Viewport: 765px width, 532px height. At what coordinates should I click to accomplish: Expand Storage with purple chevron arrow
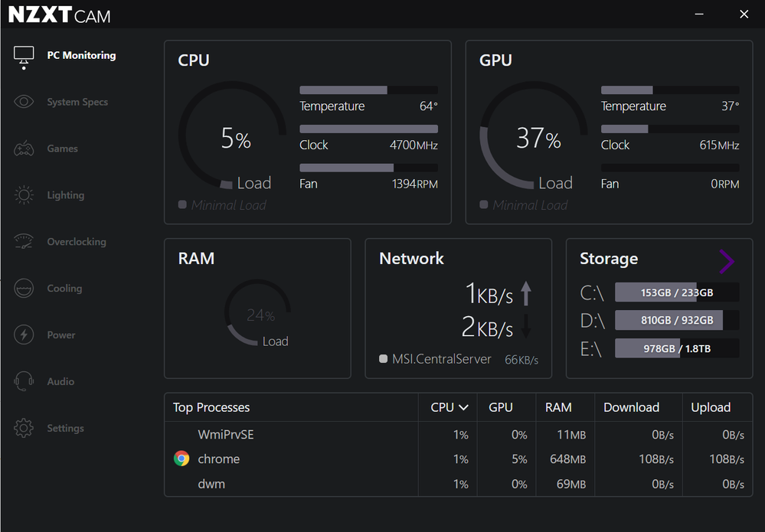pyautogui.click(x=726, y=262)
